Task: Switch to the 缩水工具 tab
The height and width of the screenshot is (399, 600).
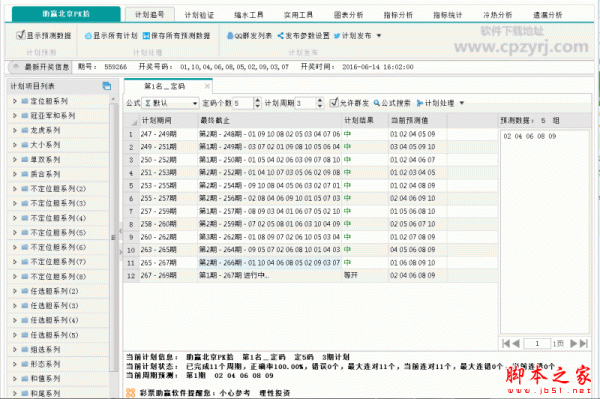Action: tap(249, 15)
